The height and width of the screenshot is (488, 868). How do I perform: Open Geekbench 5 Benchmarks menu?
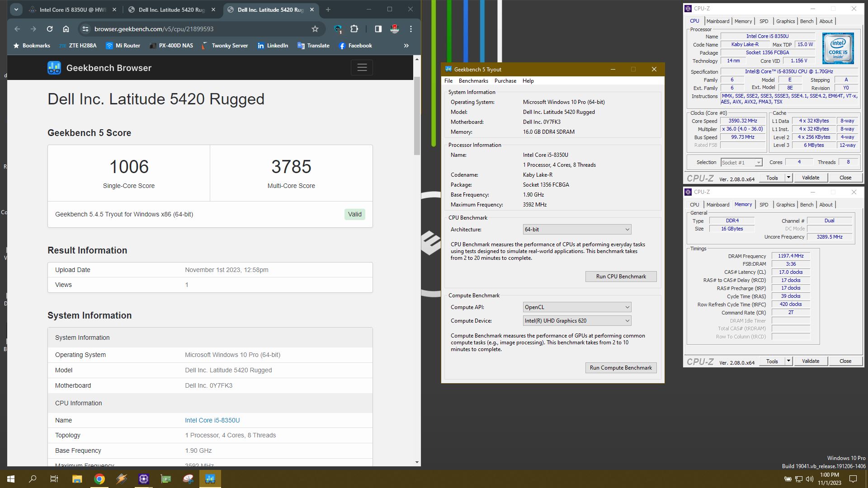pos(473,81)
